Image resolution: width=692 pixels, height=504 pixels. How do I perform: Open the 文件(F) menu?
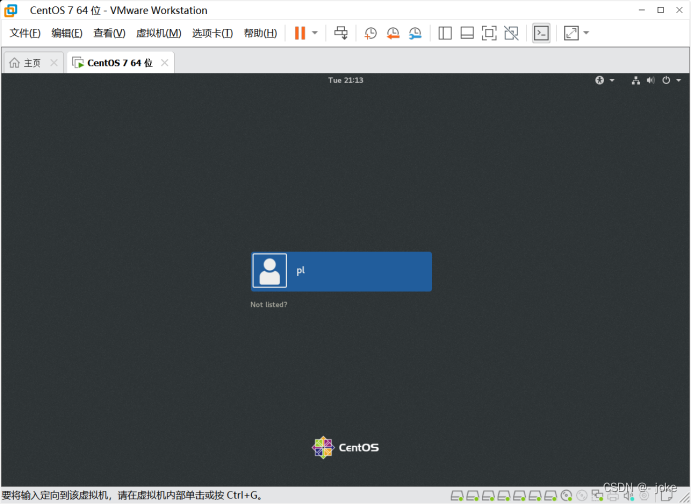tap(25, 33)
